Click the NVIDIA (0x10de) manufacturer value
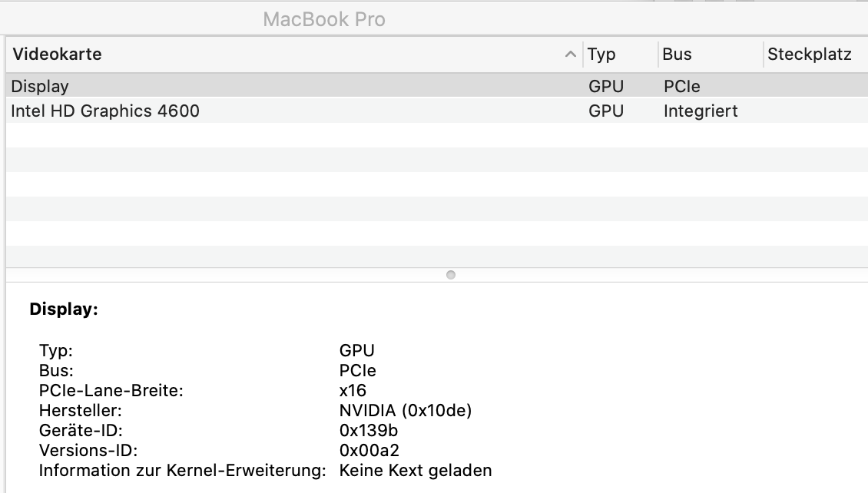This screenshot has width=868, height=493. (406, 411)
